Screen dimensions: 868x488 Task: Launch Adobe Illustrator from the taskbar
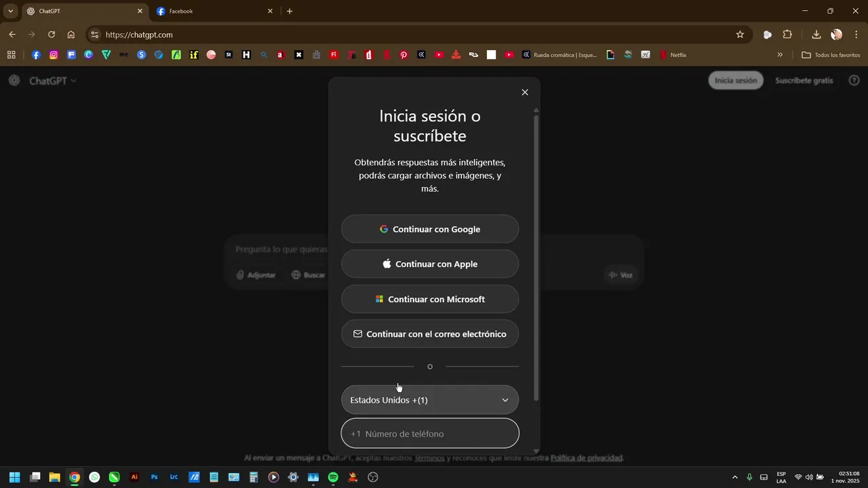coord(134,477)
